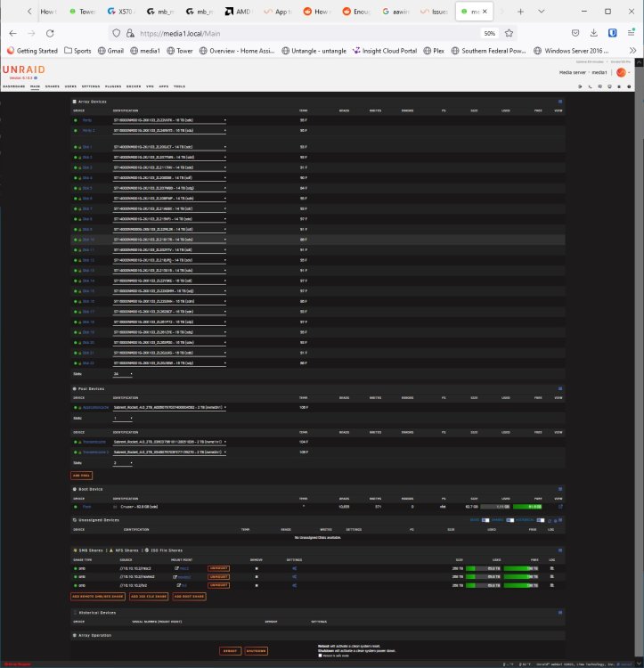644x668 pixels.
Task: Open Firefox application menu icon
Action: (x=631, y=33)
